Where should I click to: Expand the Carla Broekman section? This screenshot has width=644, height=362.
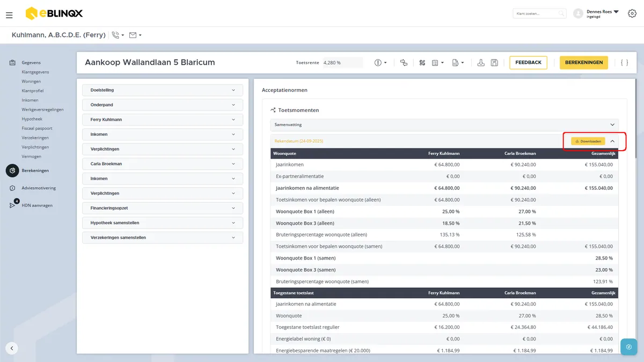(163, 164)
